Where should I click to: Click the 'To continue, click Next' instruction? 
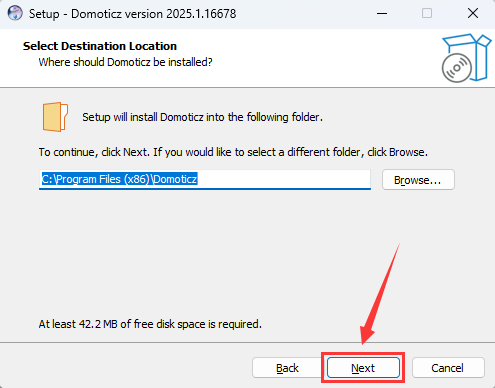233,152
